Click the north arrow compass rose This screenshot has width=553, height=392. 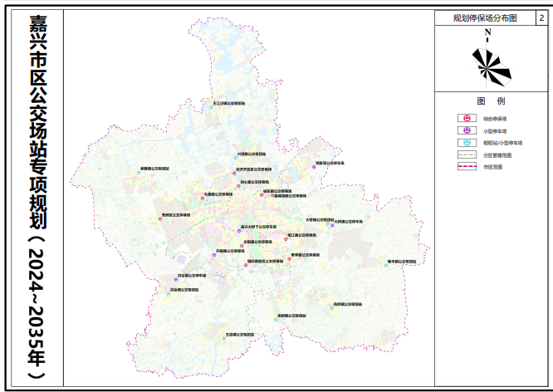[x=490, y=66]
